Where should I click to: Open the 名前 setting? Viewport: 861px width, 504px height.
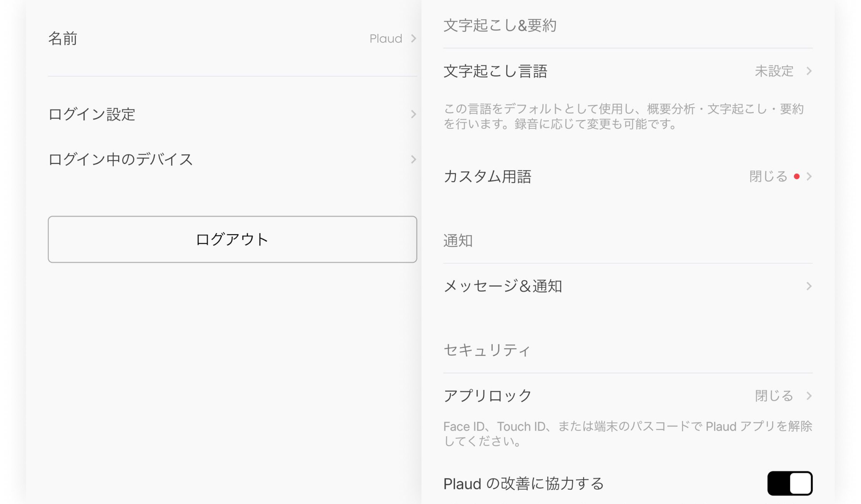tap(63, 39)
